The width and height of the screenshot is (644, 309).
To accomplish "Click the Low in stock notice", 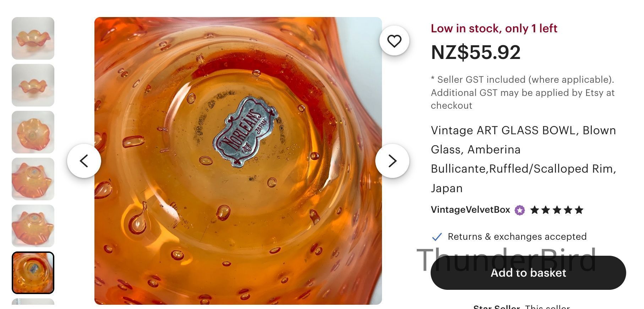I will [x=494, y=28].
